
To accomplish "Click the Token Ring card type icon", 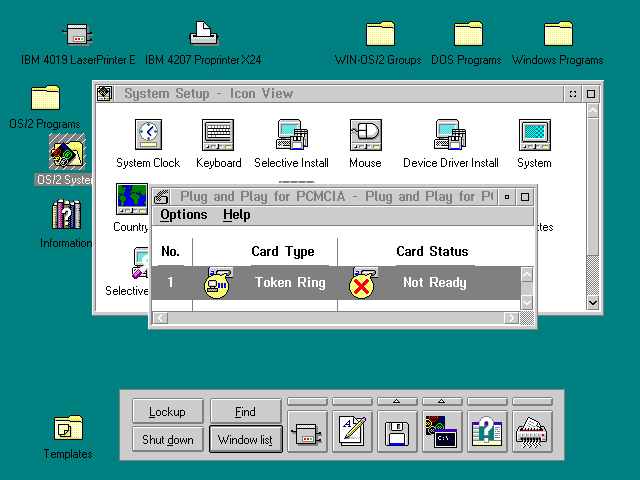I will (x=218, y=282).
